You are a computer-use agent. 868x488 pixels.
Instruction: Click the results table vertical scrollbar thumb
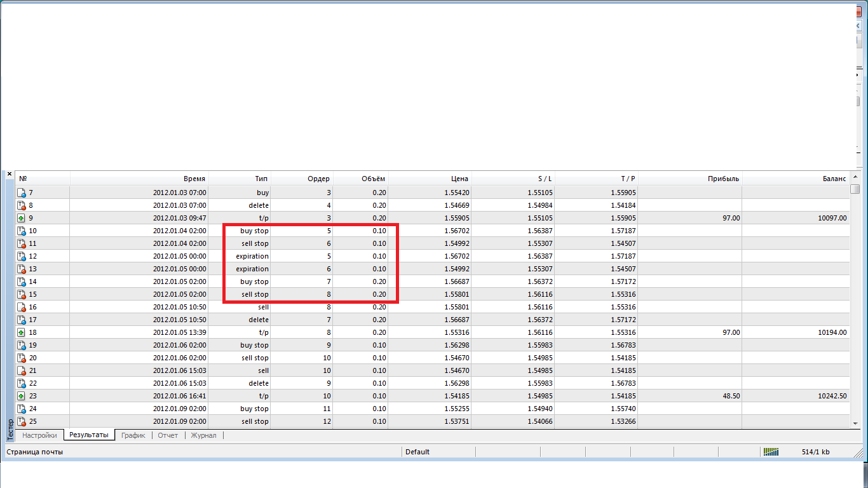pyautogui.click(x=855, y=188)
